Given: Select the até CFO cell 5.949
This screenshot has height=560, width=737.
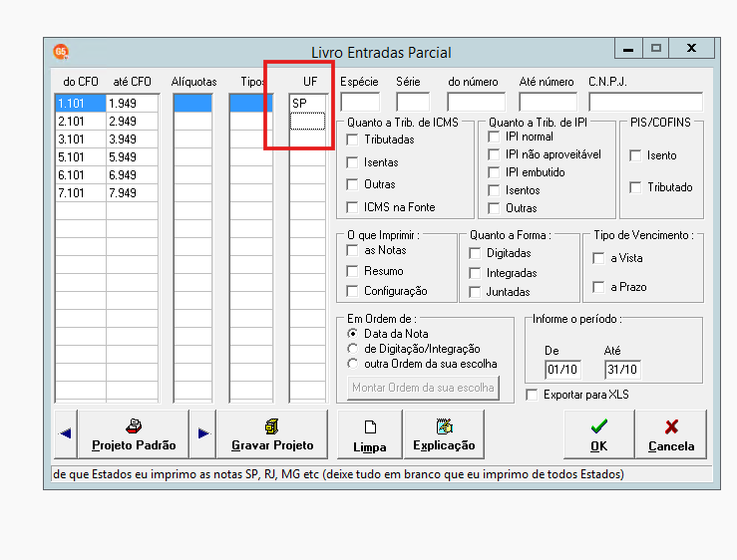Looking at the screenshot, I should (x=132, y=157).
